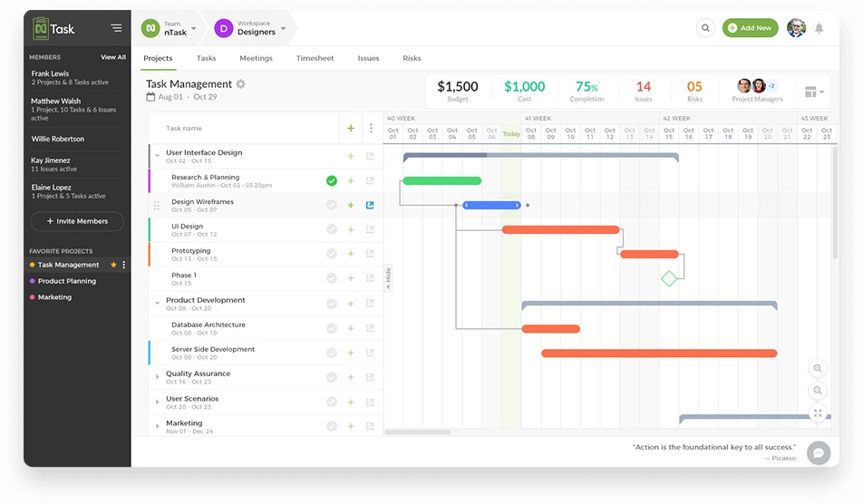Image resolution: width=863 pixels, height=504 pixels.
Task: Open user profile avatar
Action: click(796, 27)
